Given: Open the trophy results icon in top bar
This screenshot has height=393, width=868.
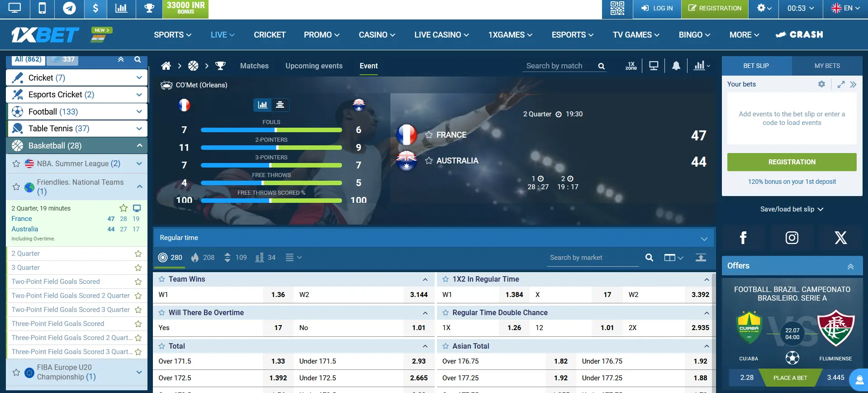Looking at the screenshot, I should 149,8.
